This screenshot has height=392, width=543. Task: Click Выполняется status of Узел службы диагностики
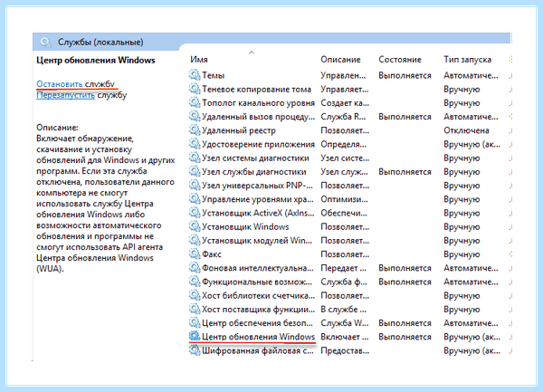tap(405, 172)
